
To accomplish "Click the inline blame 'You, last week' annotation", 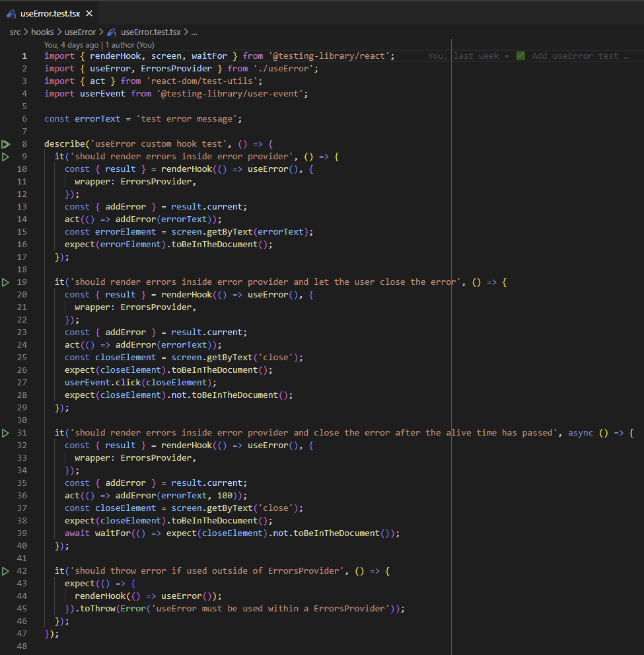I will point(463,56).
